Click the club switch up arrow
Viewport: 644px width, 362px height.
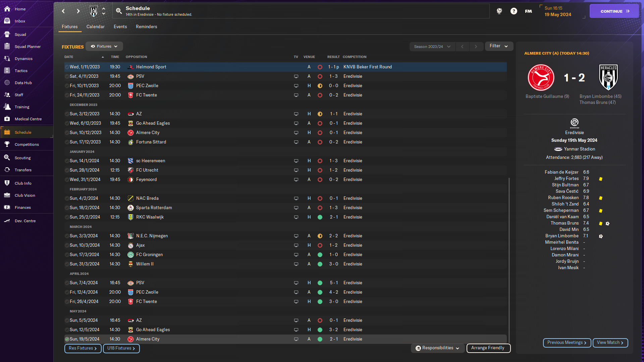104,9
